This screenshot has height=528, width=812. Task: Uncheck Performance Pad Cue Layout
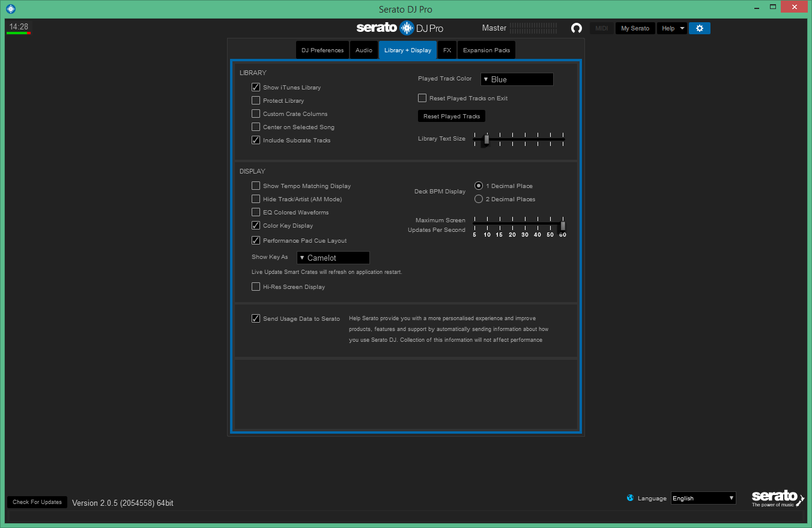[x=256, y=240]
